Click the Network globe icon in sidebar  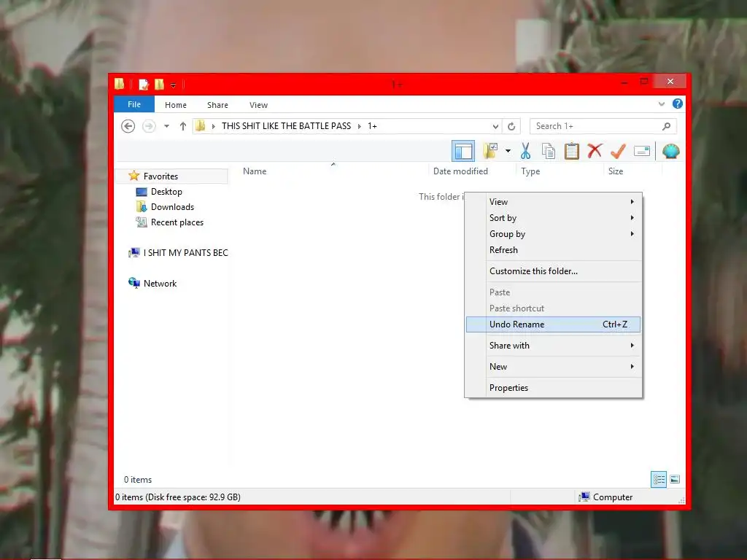coord(134,284)
